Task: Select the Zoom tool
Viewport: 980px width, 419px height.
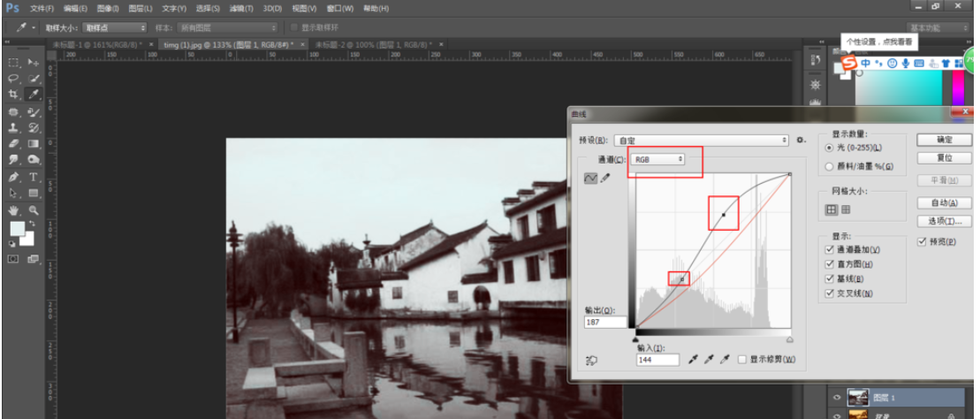Action: click(x=34, y=210)
